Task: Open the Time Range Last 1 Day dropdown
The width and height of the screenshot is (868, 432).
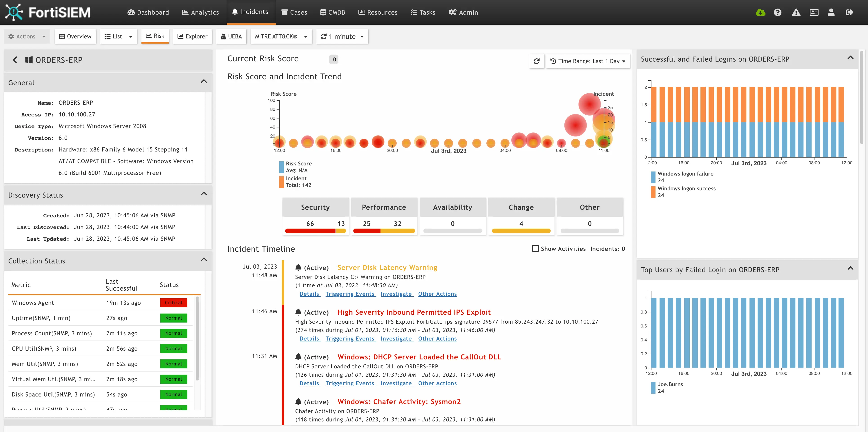Action: (x=588, y=61)
